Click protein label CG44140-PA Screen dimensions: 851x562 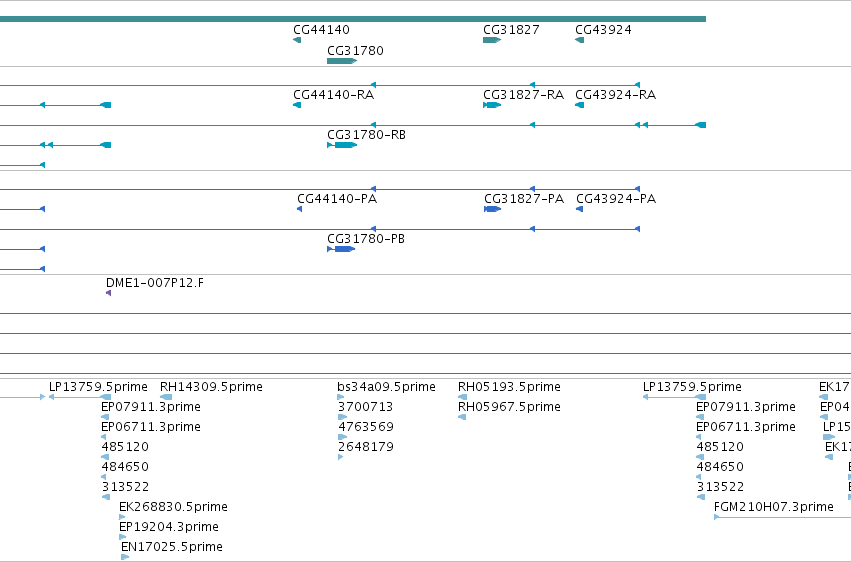coord(337,199)
